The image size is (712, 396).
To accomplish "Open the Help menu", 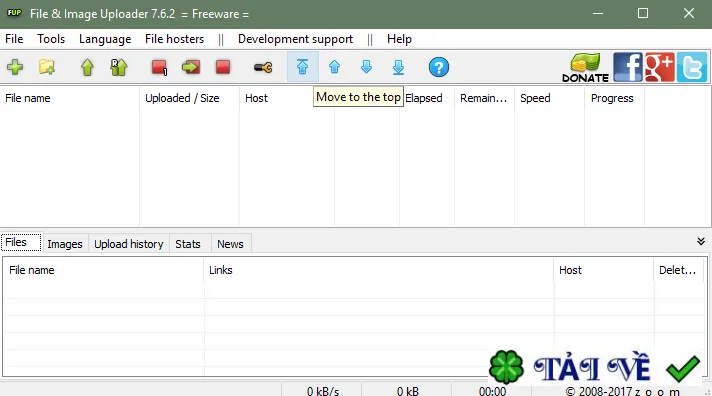I will pos(399,39).
